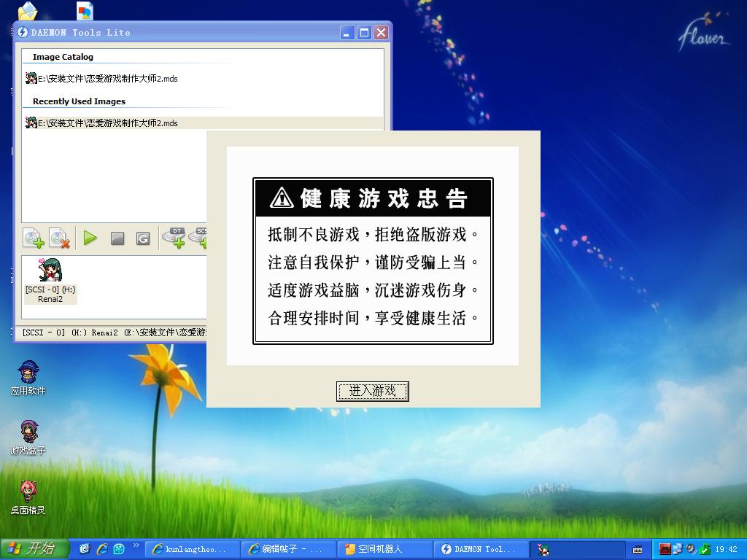
Task: Click the teal film-reel quick launch icon
Action: coord(119,549)
